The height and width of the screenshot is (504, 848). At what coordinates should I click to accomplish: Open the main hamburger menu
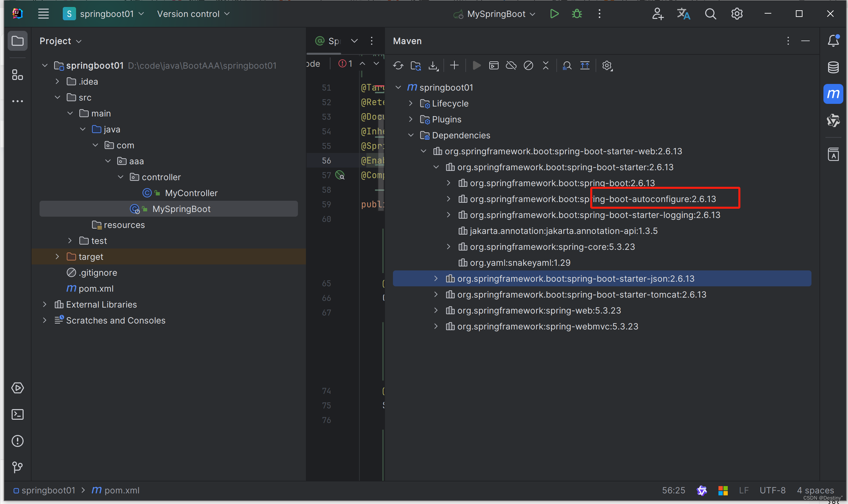[x=43, y=14]
